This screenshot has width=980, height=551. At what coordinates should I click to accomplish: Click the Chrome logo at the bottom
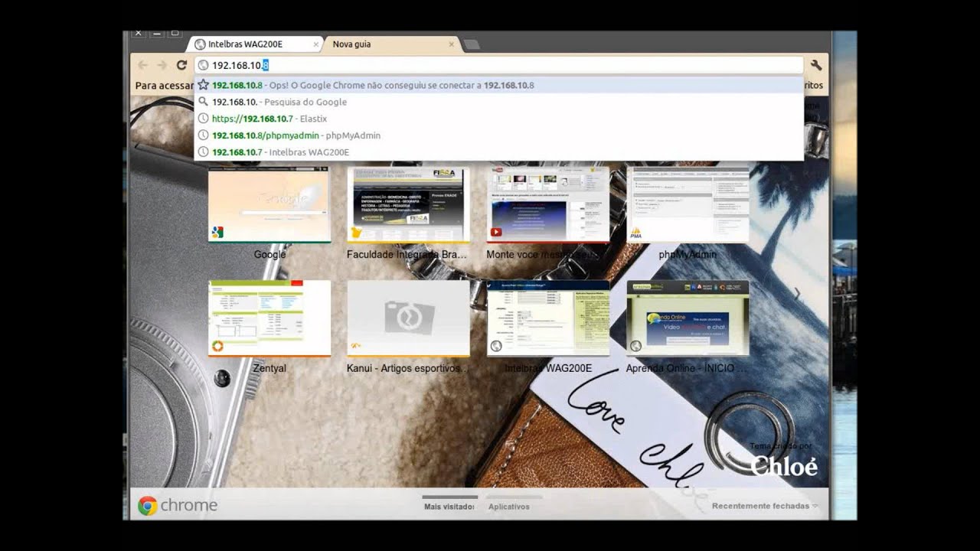coord(178,505)
